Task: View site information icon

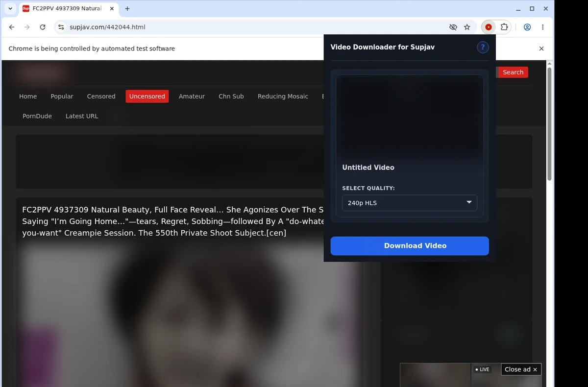Action: coord(60,27)
